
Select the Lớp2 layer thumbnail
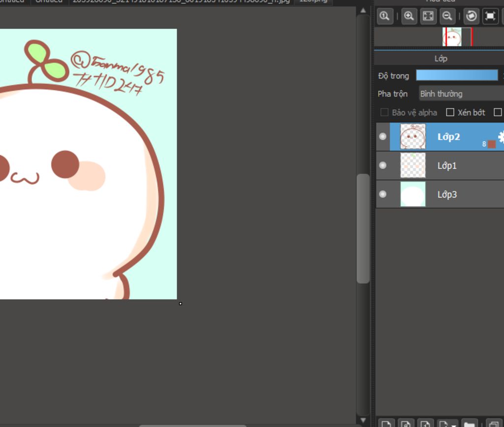click(x=413, y=137)
